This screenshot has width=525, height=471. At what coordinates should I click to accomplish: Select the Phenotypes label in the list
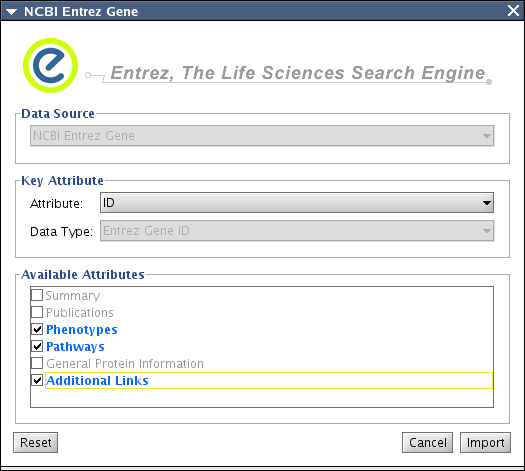click(82, 330)
